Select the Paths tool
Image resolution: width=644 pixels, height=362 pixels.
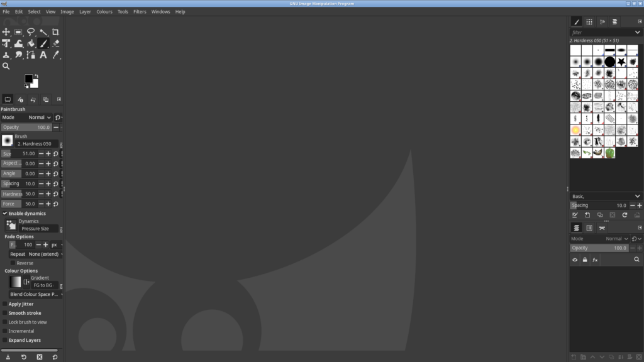pyautogui.click(x=31, y=55)
